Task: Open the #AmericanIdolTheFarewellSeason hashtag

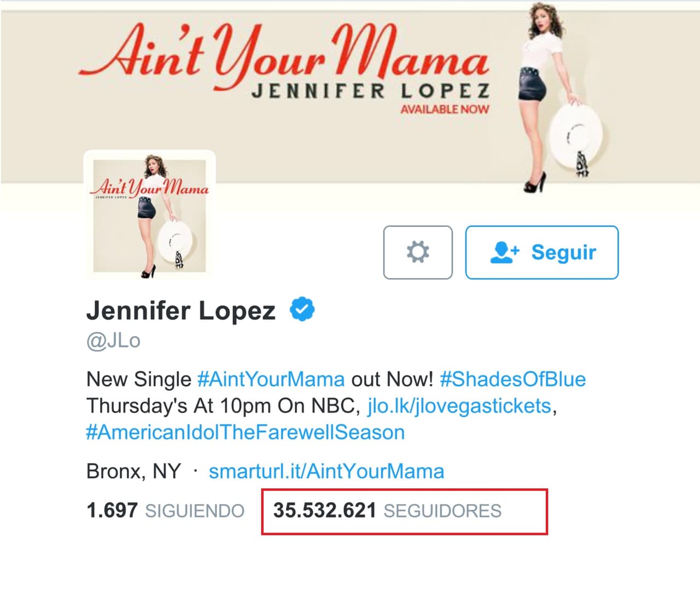Action: point(245,432)
